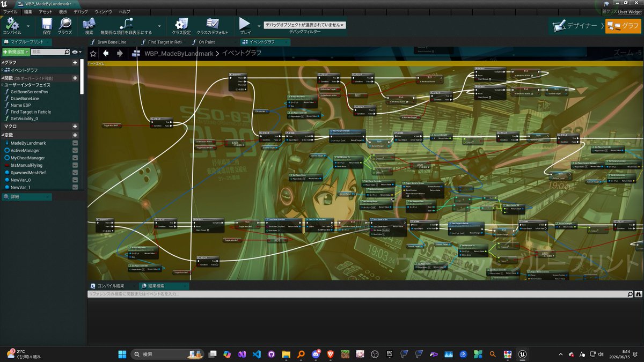The height and width of the screenshot is (362, 644).
Task: Add new function plus button
Action: (x=75, y=78)
